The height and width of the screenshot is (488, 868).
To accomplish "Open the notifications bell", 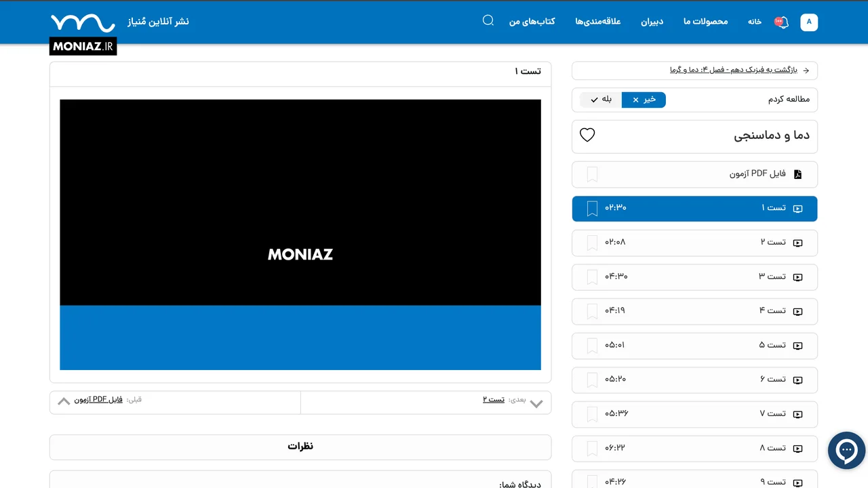I will tap(782, 22).
